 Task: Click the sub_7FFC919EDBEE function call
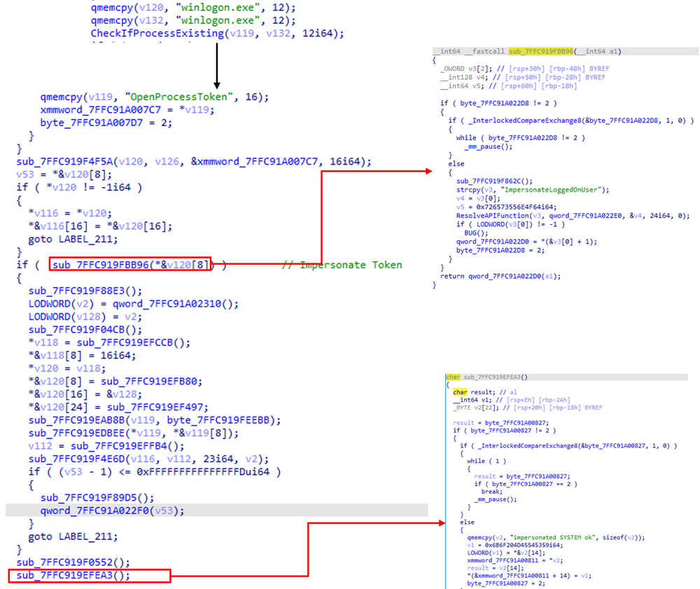point(134,434)
